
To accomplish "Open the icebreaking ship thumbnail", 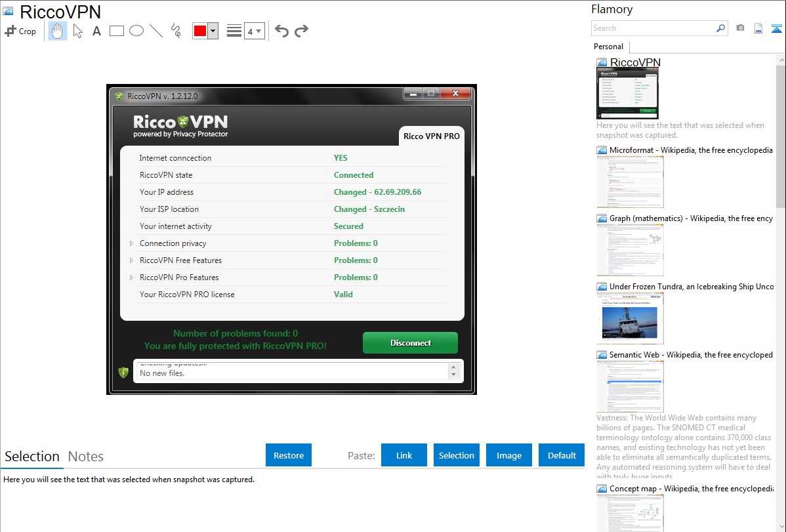I will click(630, 318).
